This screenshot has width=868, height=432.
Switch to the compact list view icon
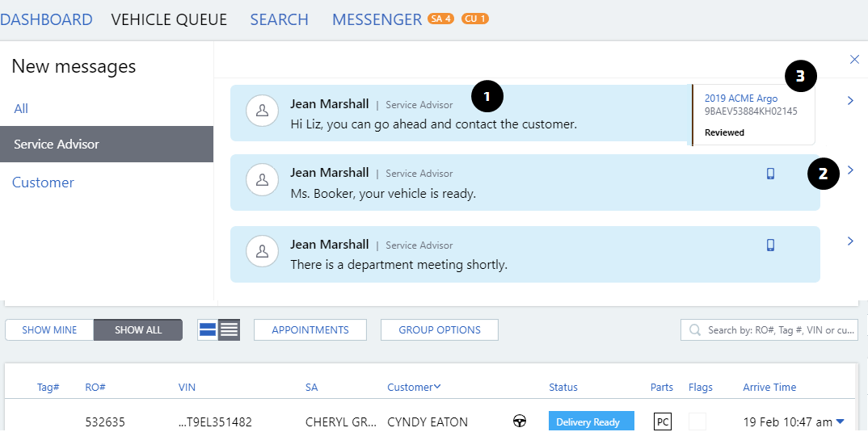tap(230, 329)
